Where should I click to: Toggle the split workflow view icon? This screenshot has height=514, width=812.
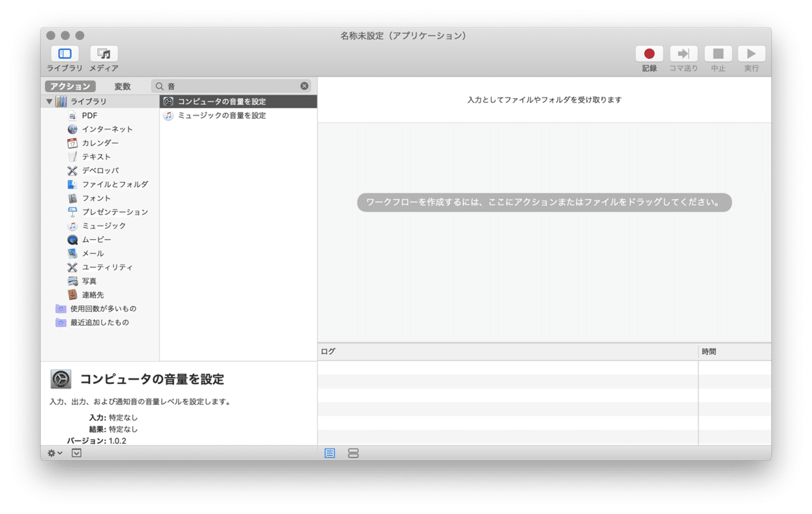tap(353, 453)
